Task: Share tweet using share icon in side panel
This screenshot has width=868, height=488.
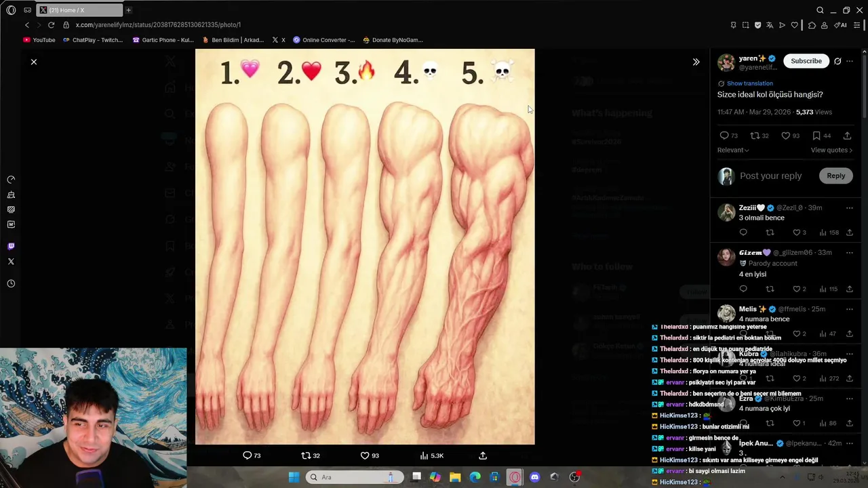Action: pyautogui.click(x=848, y=136)
